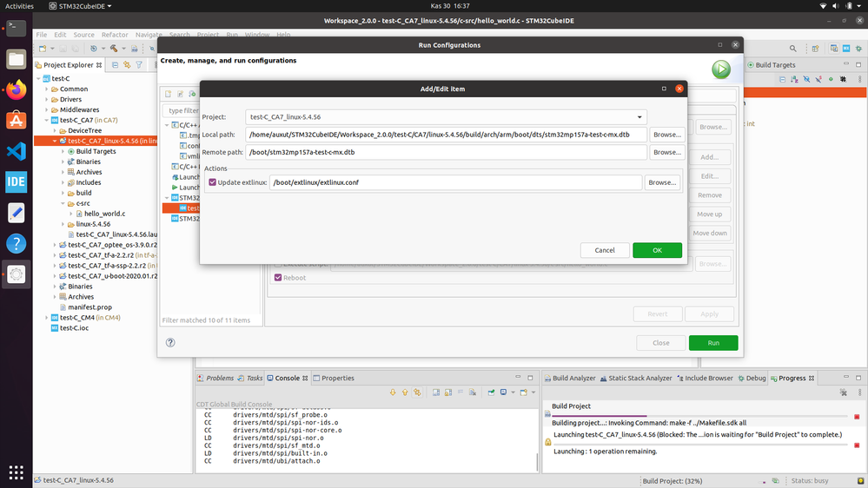Collapse the test-C project tree node
Screen dimensions: 868x488
pos(39,78)
